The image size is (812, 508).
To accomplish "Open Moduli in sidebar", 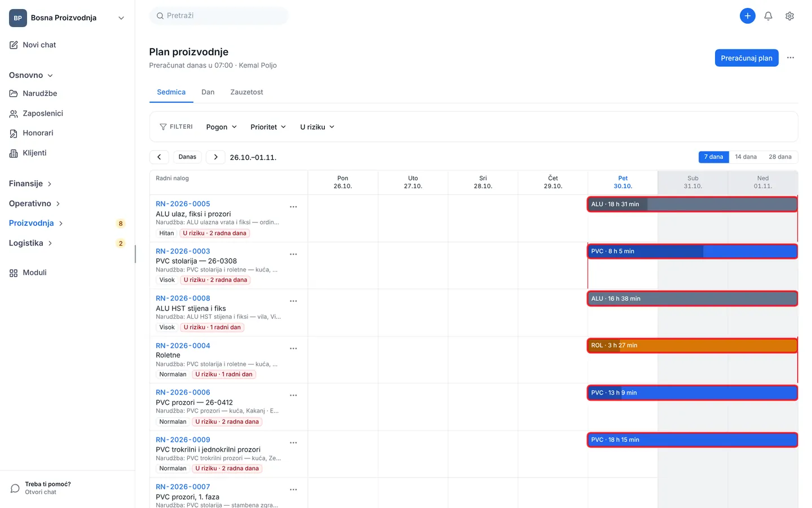I will pyautogui.click(x=28, y=273).
